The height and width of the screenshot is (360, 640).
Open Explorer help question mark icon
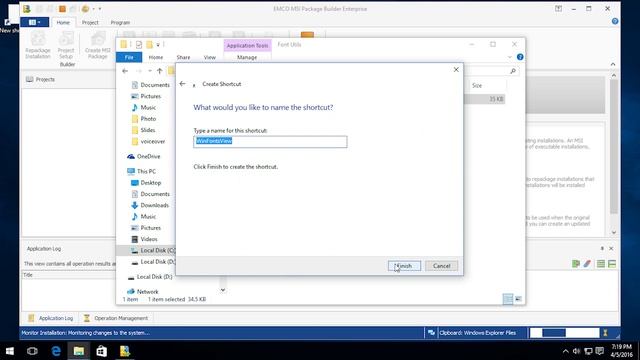[x=520, y=57]
